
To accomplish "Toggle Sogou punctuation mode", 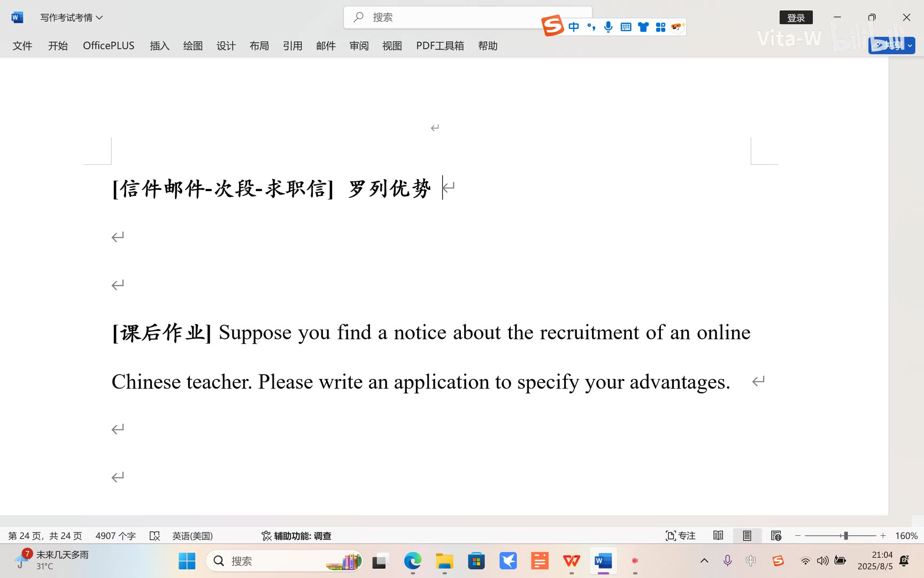I will (591, 27).
